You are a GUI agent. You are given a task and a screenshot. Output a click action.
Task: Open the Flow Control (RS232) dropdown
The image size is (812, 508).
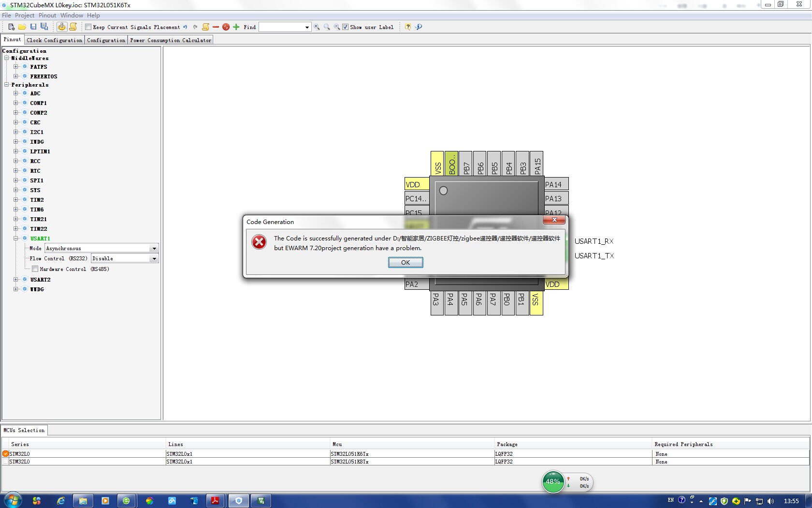click(154, 259)
